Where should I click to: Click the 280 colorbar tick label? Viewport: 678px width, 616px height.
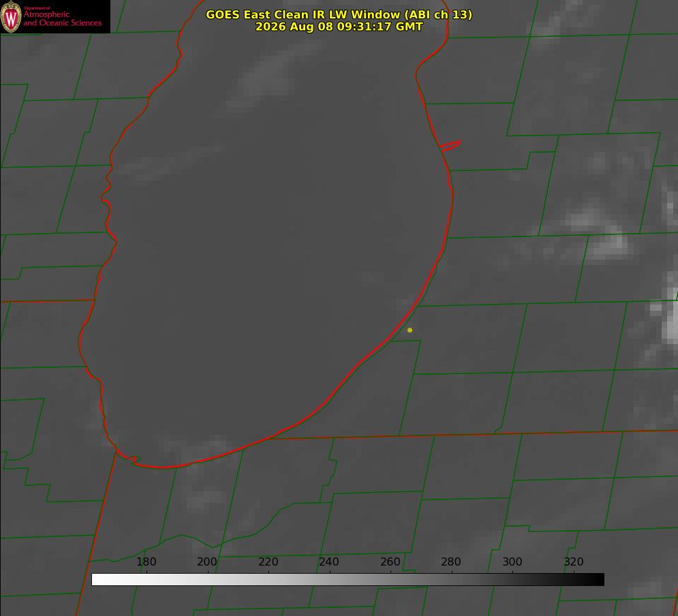click(451, 562)
